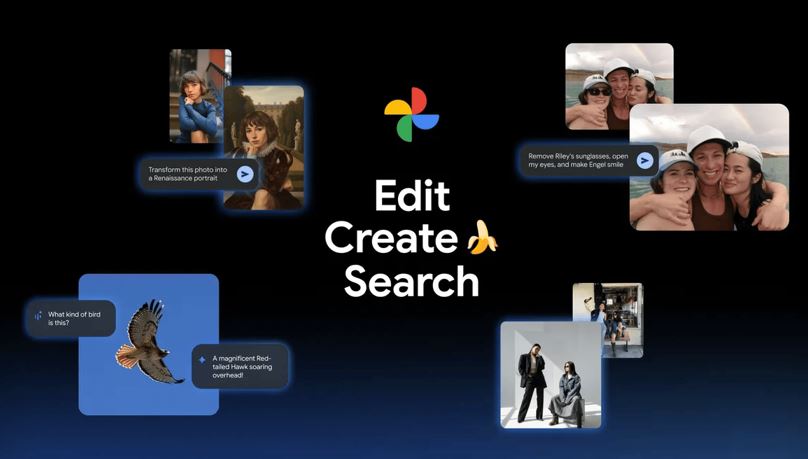Open the two women in studio photo
Screen dimensions: 808x459
pyautogui.click(x=551, y=375)
